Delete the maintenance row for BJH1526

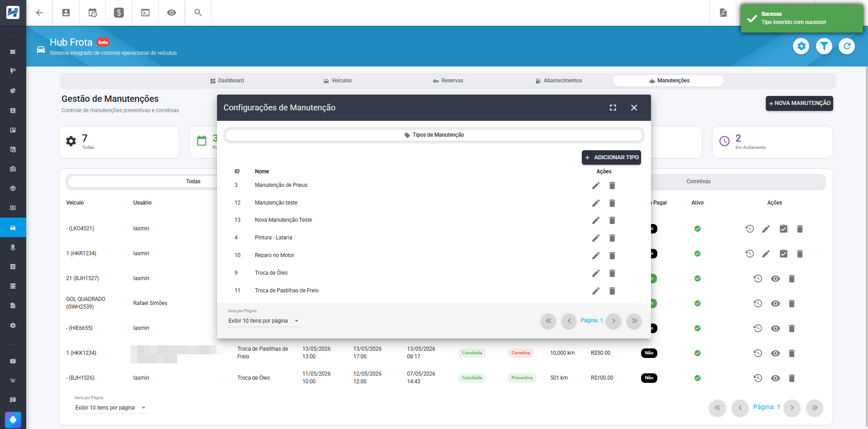pos(792,378)
